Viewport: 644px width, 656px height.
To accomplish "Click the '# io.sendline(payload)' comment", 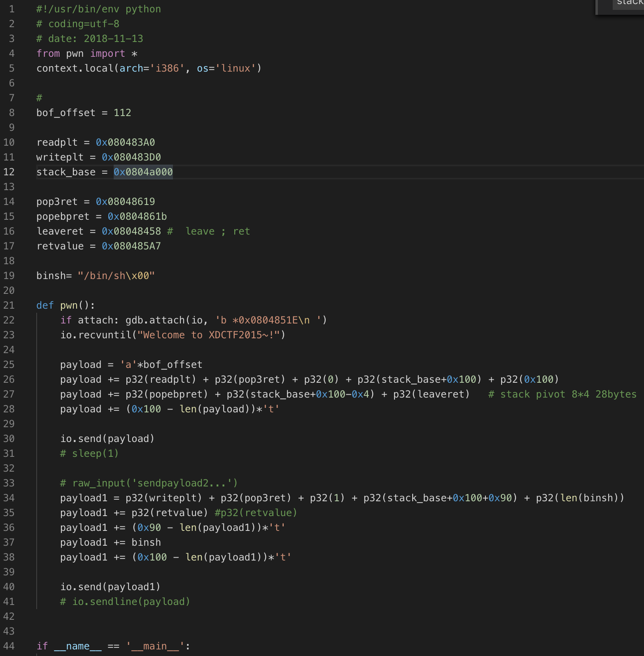I will [x=125, y=602].
